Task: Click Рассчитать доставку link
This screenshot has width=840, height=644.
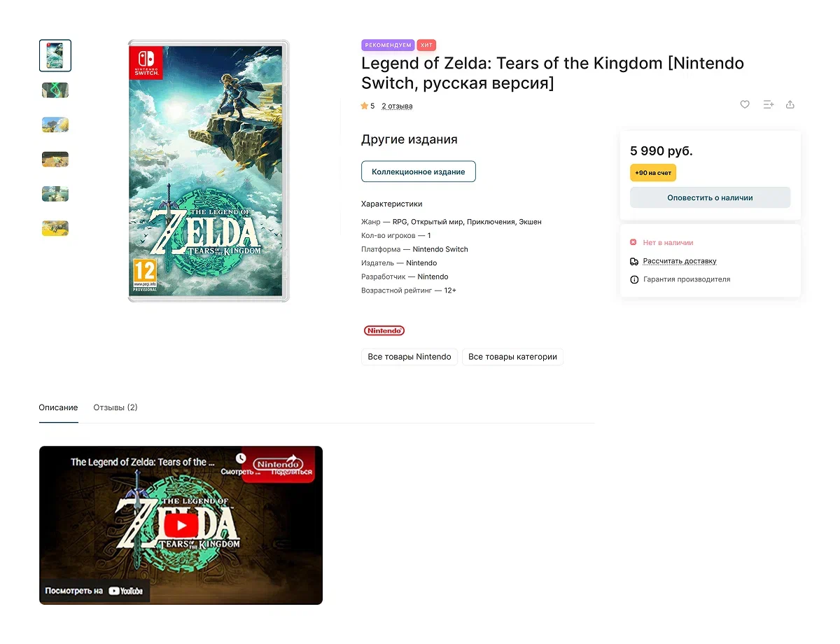Action: 679,261
